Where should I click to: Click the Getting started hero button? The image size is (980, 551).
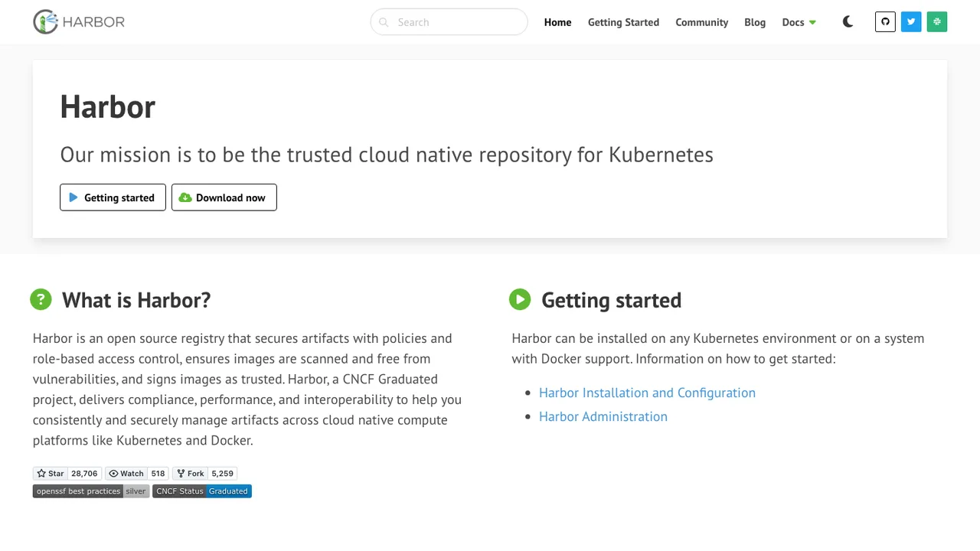click(113, 197)
